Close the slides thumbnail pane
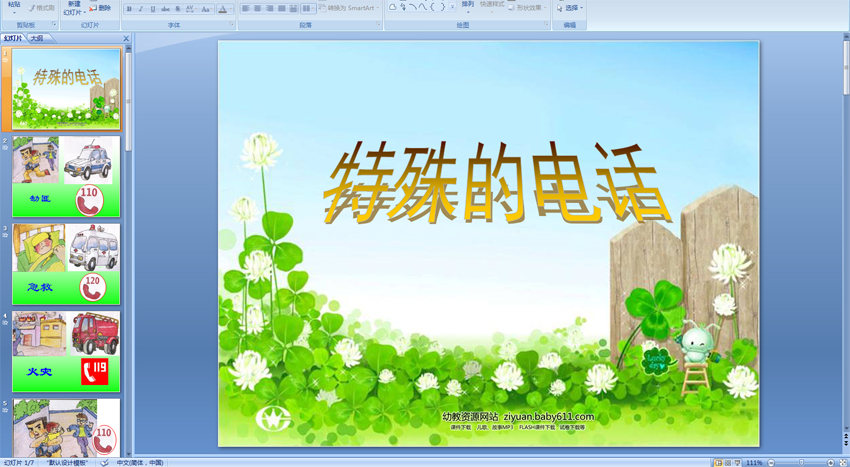The image size is (850, 467). (126, 39)
